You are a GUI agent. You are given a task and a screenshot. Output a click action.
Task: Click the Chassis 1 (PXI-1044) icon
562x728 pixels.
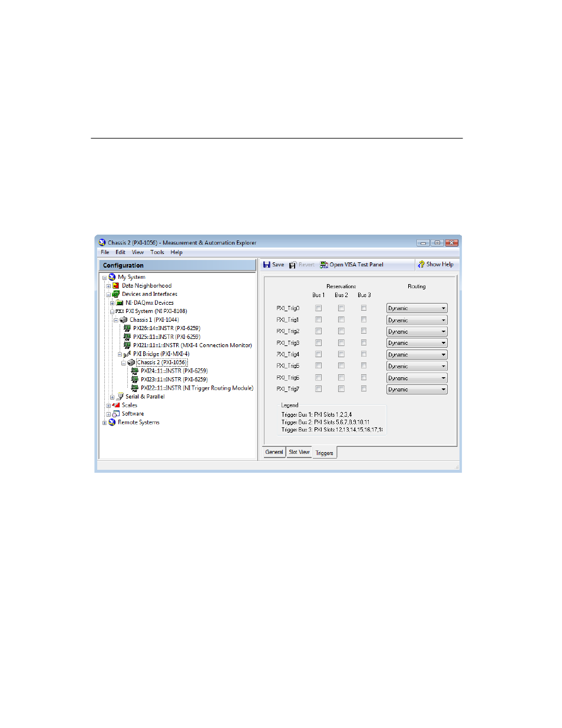point(124,319)
